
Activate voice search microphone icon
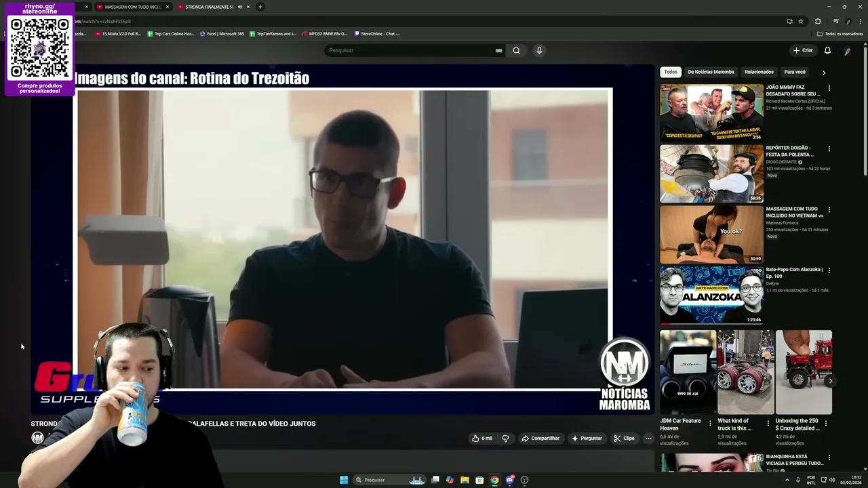tap(539, 50)
